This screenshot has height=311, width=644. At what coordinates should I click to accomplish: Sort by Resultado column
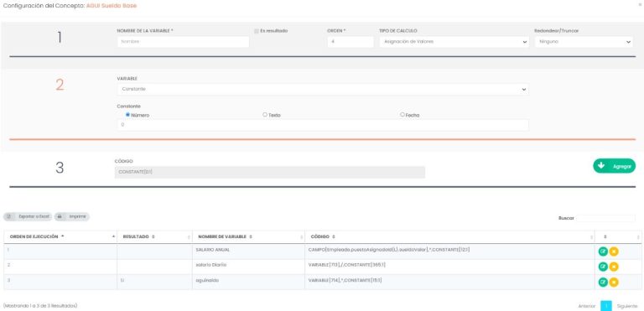[154, 236]
